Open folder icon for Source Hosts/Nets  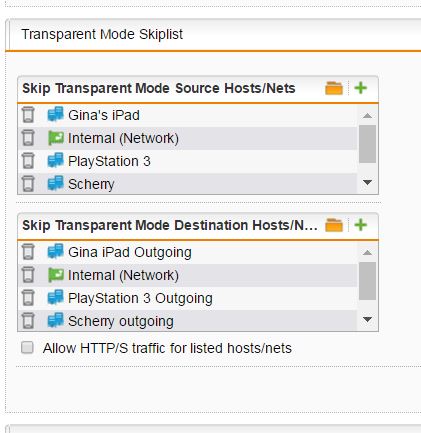(334, 88)
